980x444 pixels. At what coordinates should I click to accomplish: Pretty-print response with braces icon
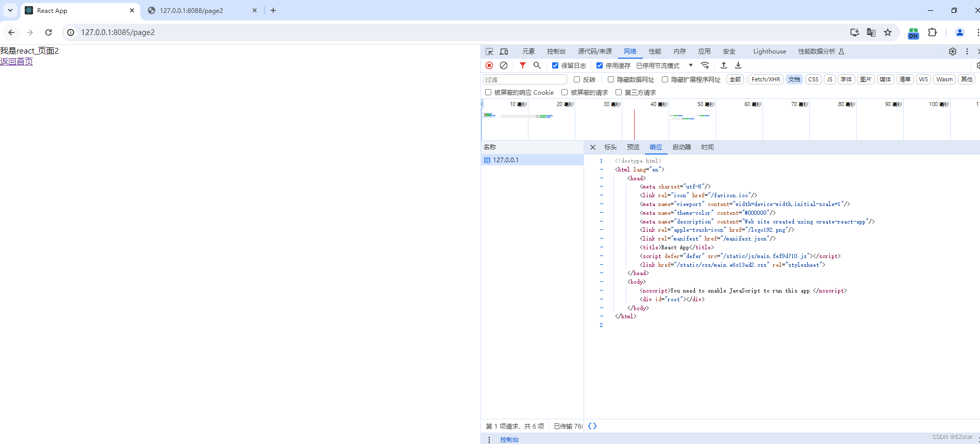tap(592, 426)
